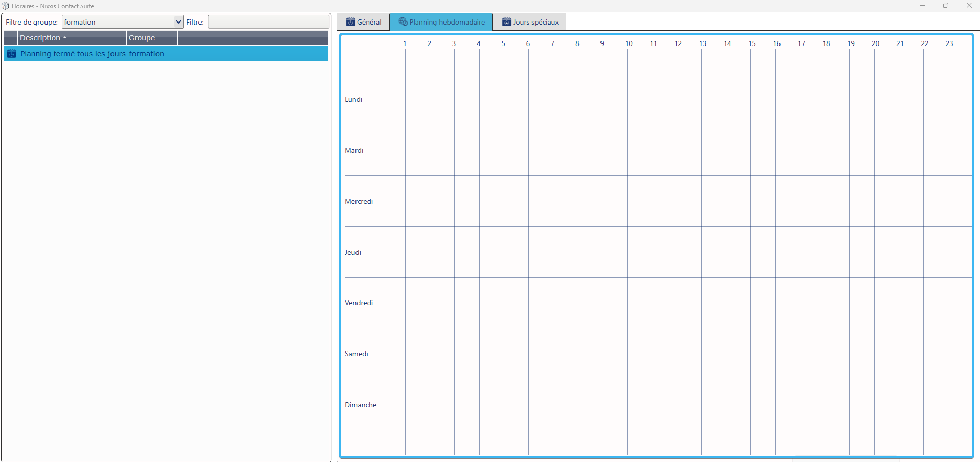The width and height of the screenshot is (980, 462).
Task: Click into the Filtre text field
Action: tap(268, 22)
